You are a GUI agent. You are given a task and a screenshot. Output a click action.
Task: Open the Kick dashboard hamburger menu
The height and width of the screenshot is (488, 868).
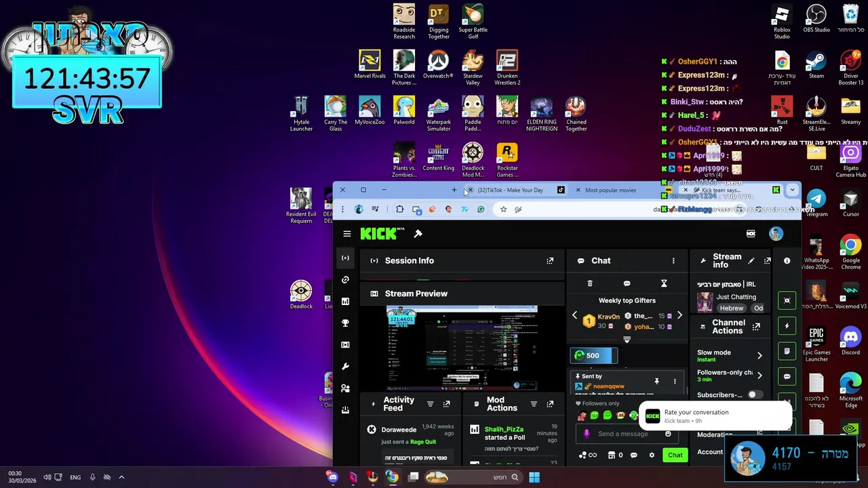(347, 234)
